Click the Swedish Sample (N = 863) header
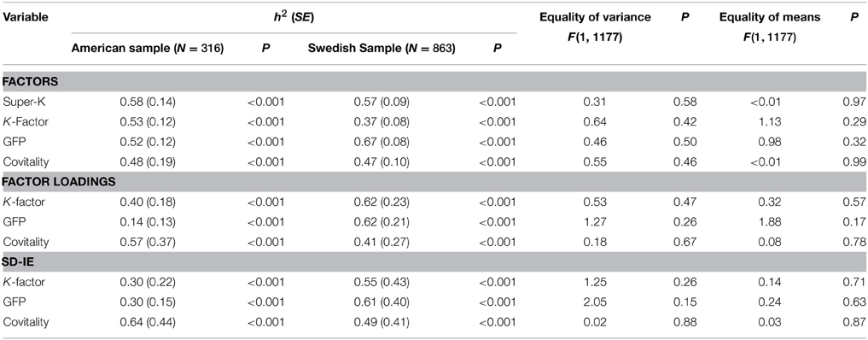The height and width of the screenshot is (340, 868). (x=382, y=48)
